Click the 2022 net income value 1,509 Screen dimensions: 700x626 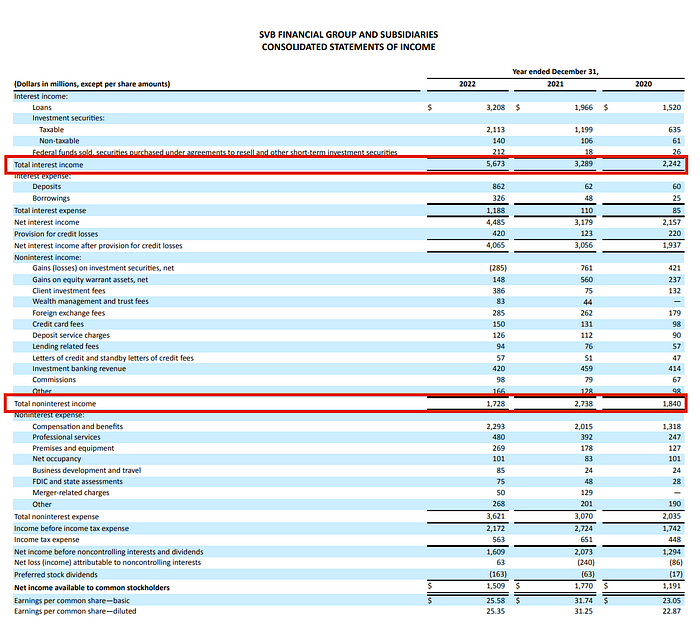496,586
